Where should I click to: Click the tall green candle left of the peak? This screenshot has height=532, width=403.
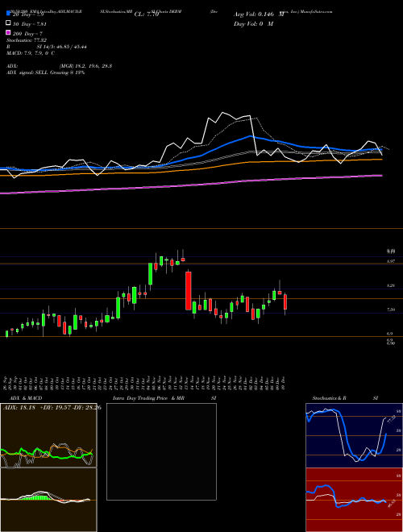click(x=150, y=274)
